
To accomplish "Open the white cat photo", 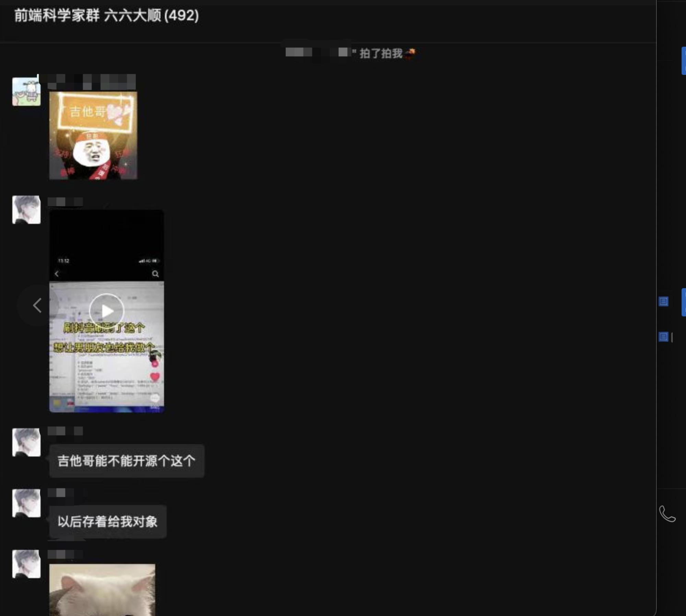I will (x=102, y=590).
